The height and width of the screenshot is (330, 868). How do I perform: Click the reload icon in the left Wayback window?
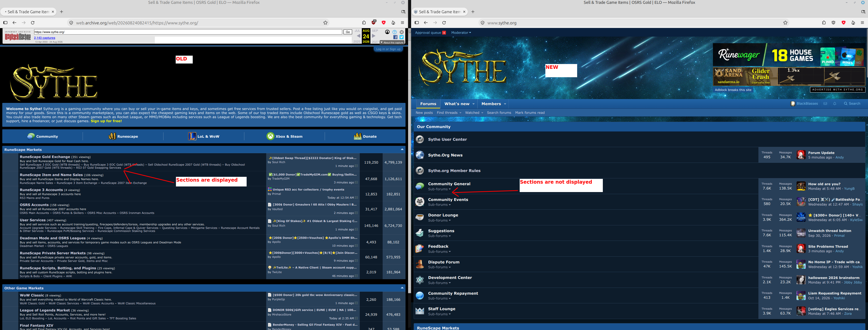33,23
